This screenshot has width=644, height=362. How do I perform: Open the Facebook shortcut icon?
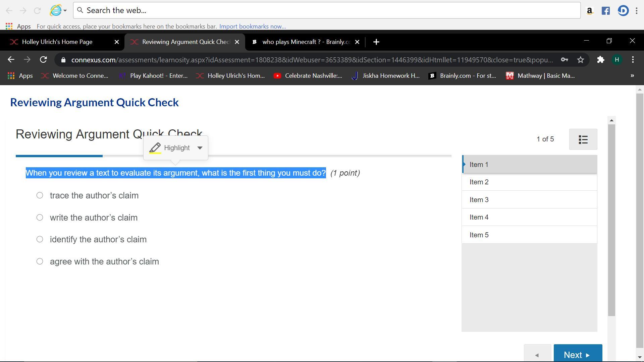pos(605,11)
